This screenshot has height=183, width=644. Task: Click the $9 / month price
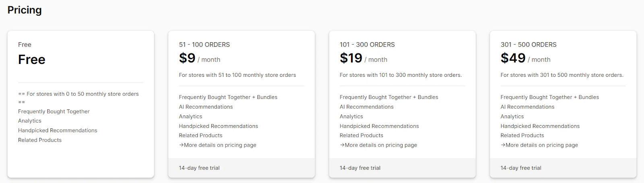click(x=200, y=58)
